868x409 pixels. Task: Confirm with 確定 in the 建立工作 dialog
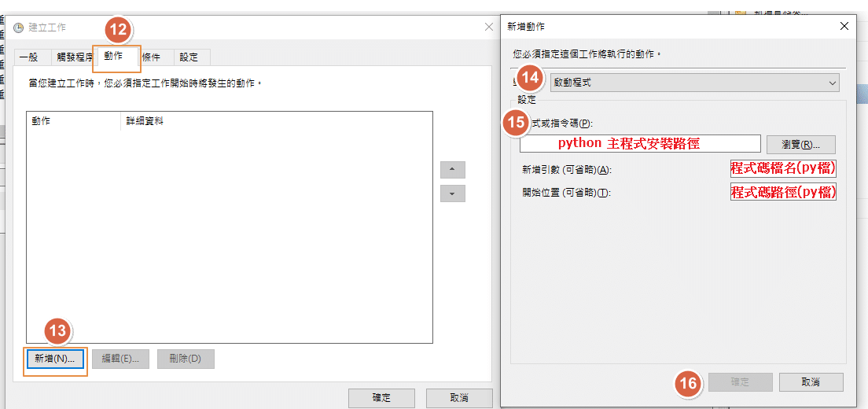[x=381, y=398]
